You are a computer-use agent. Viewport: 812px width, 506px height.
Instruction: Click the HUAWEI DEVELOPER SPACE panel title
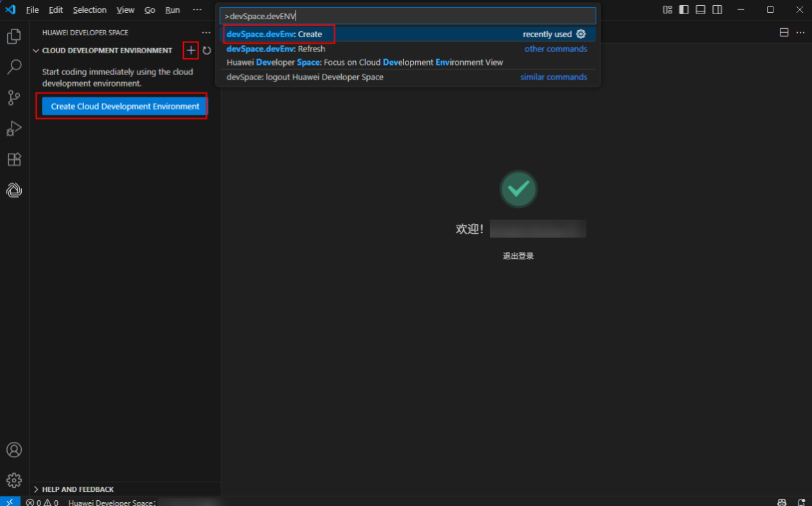85,32
